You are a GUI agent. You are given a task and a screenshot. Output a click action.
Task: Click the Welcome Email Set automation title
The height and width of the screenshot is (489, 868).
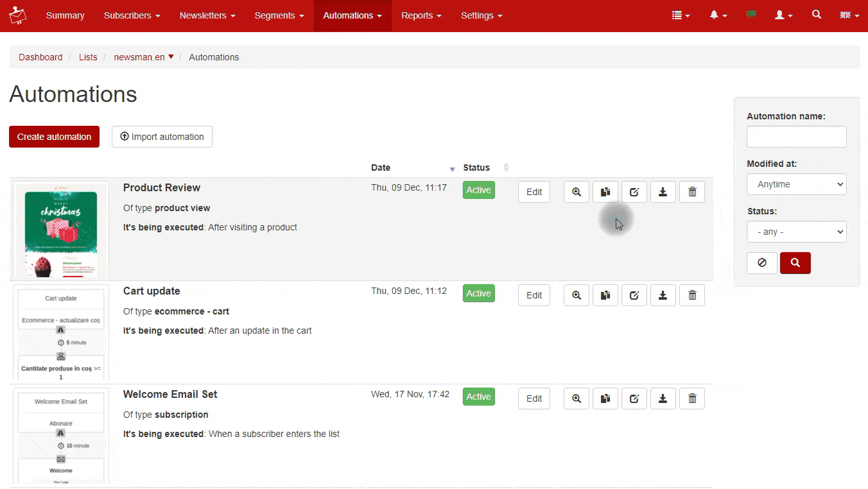170,394
